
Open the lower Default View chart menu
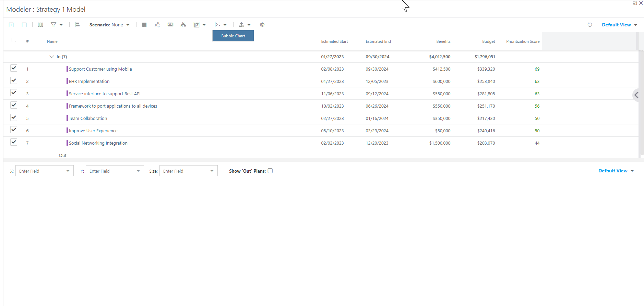pos(616,171)
